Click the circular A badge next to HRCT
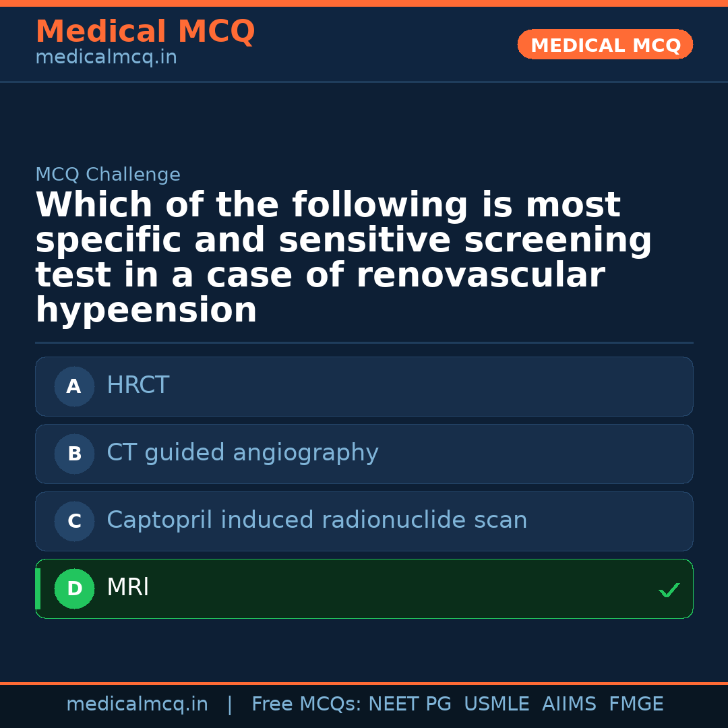Viewport: 728px width, 728px height. tap(74, 386)
